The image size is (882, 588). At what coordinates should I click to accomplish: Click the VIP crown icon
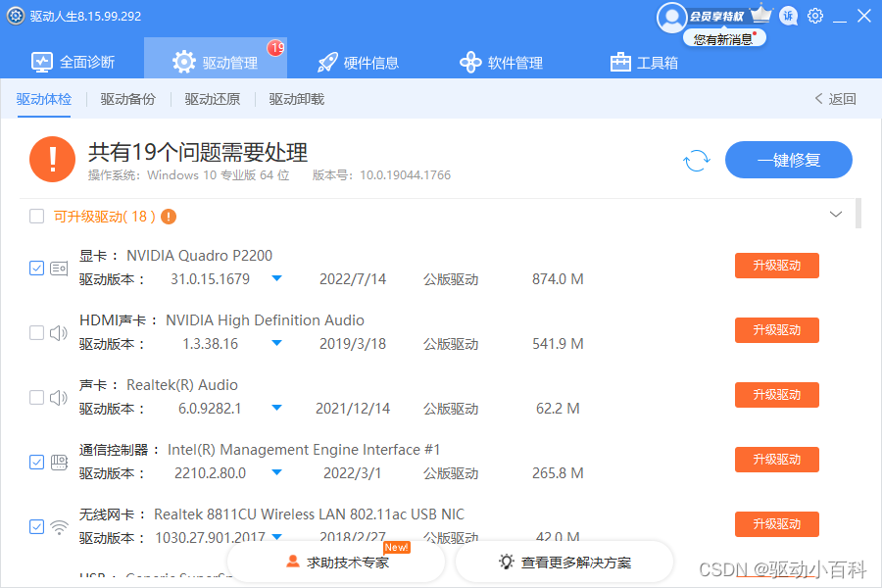click(761, 14)
